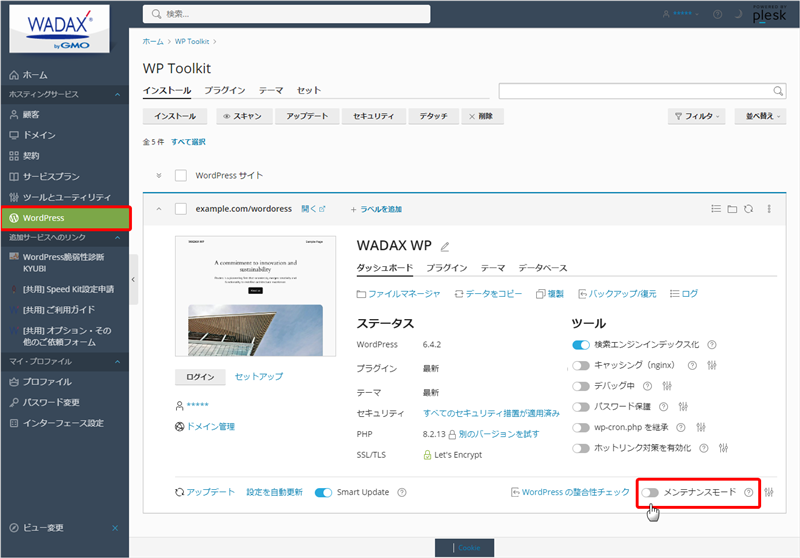The width and height of the screenshot is (800, 558).
Task: Switch to the セット tab
Action: (x=309, y=90)
